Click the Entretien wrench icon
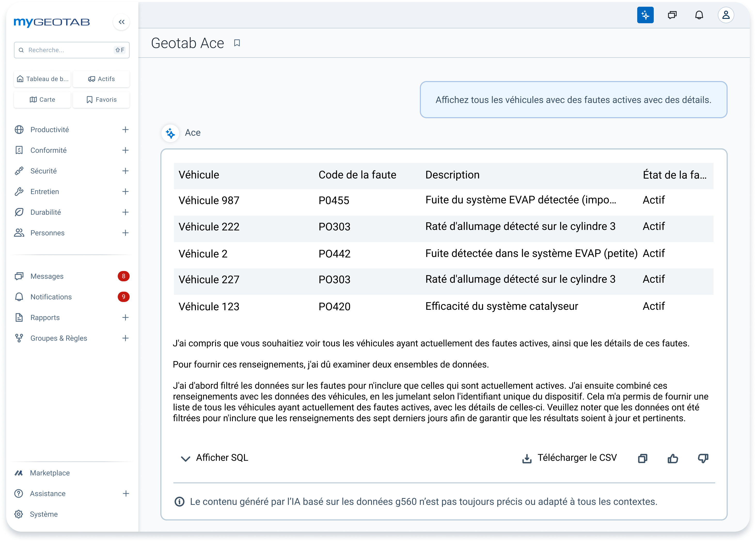 coord(19,192)
